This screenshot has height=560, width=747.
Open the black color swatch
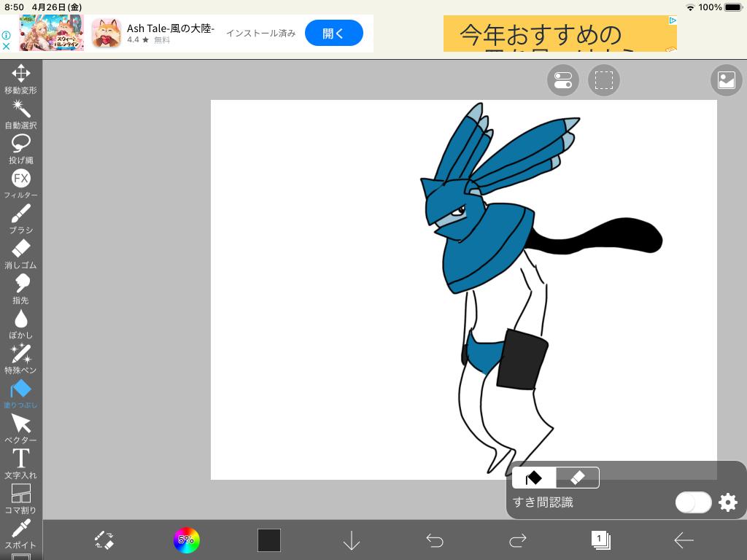pos(268,540)
